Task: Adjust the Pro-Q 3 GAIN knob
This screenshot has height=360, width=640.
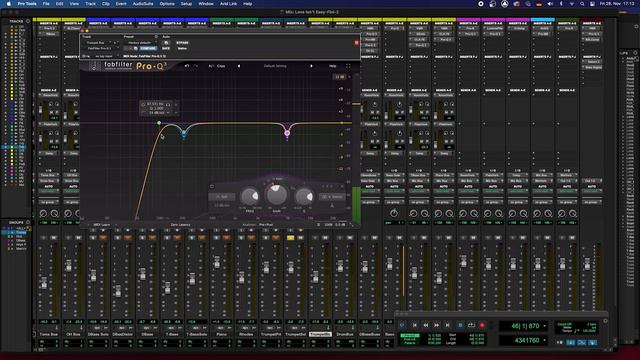Action: click(x=276, y=194)
